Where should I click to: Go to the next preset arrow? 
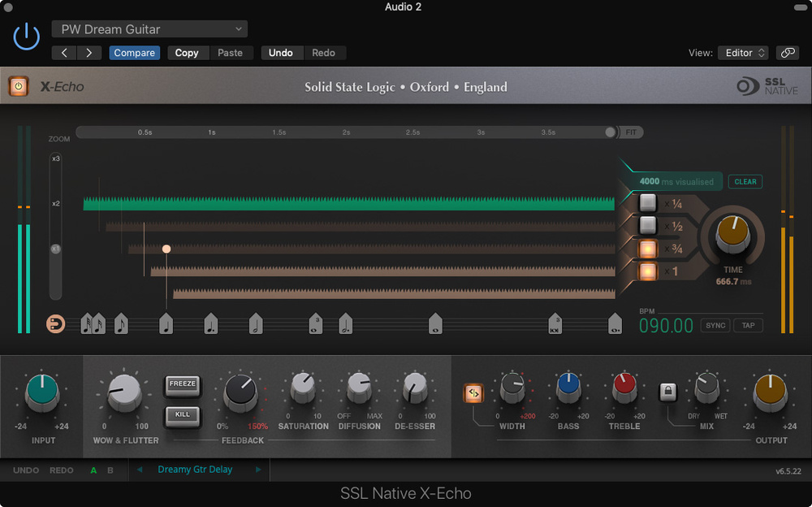[x=89, y=53]
